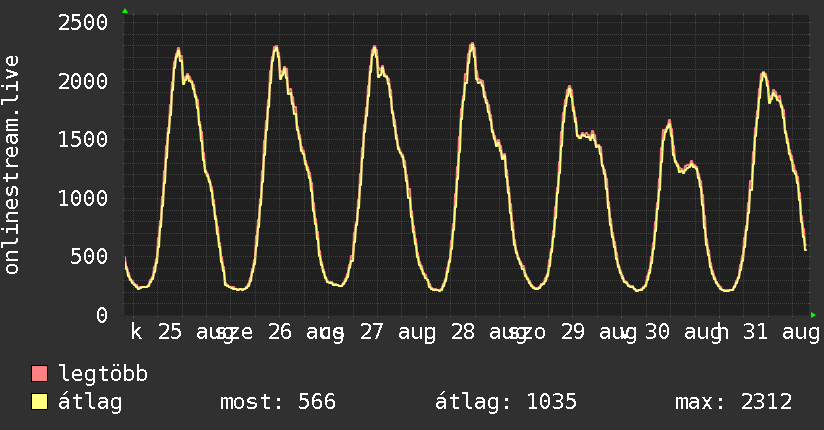Click the x-axis date label '31 aug'

click(781, 332)
